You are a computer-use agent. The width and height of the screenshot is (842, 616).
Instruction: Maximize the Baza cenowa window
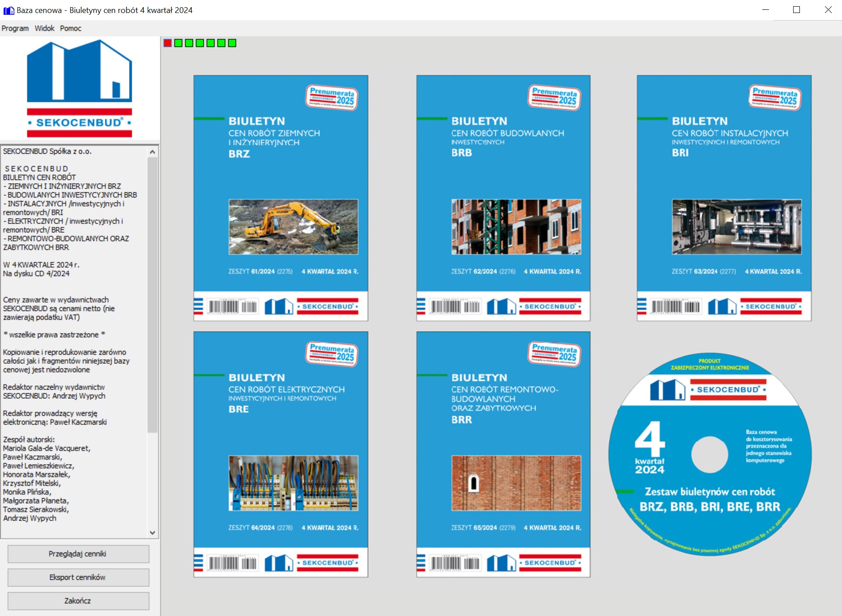tap(796, 10)
